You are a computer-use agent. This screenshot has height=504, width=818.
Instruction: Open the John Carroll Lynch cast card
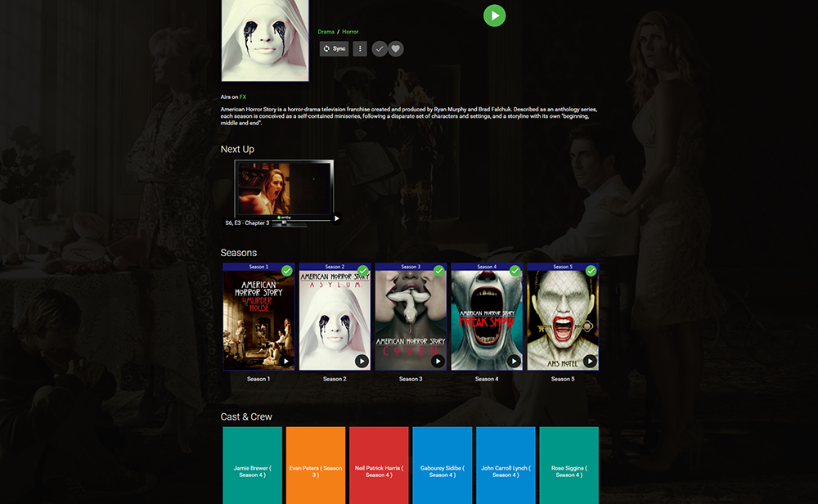click(x=506, y=466)
